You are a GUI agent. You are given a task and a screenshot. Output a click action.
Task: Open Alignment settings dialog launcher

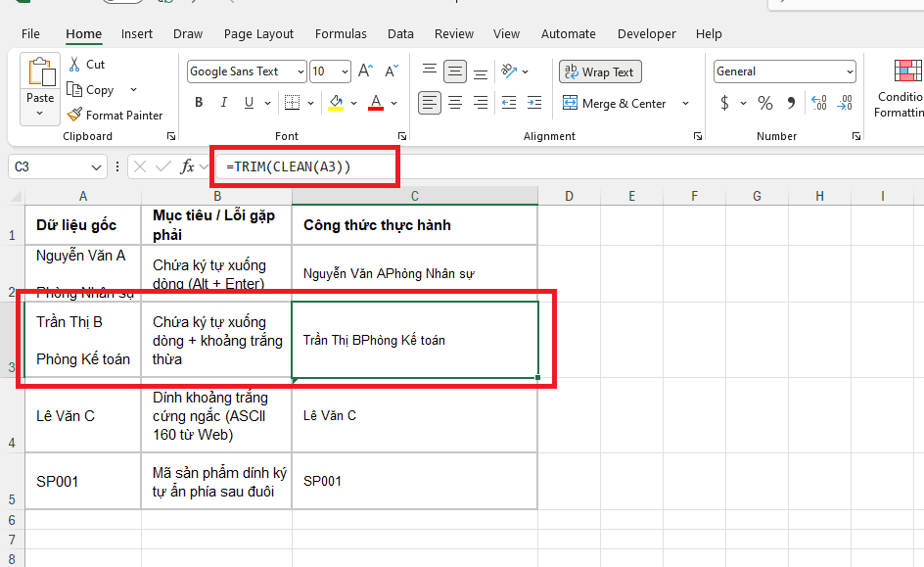click(x=698, y=136)
